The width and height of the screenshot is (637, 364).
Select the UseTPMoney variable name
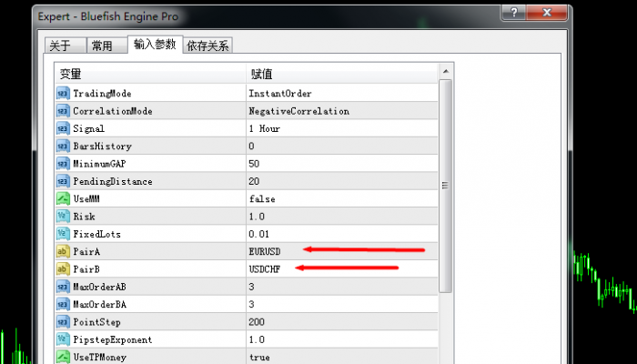tap(99, 357)
